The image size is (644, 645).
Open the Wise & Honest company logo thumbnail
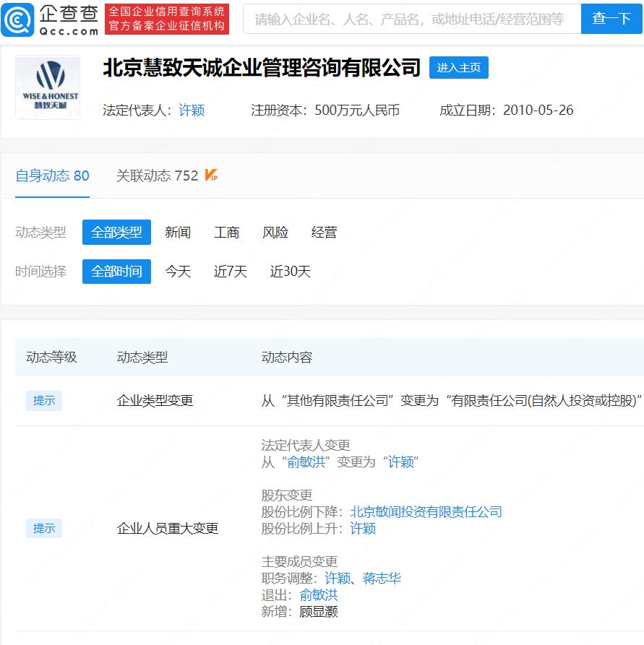[48, 87]
